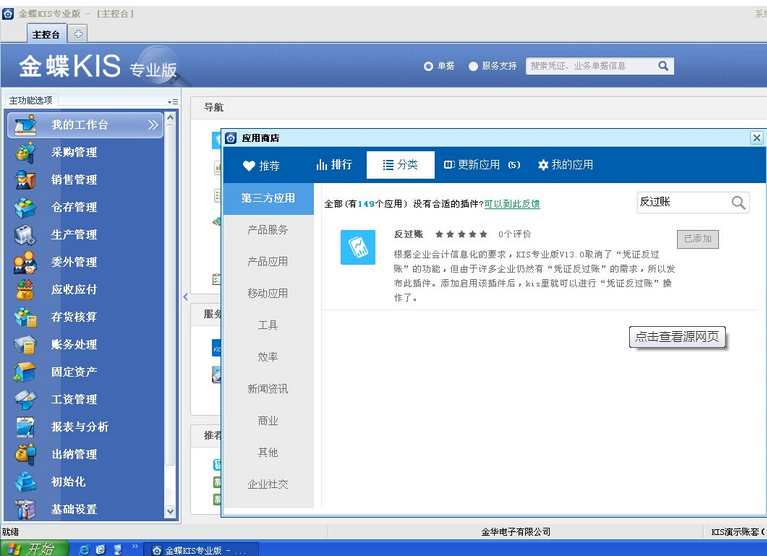Click the 工资管理 payroll icon
Image resolution: width=767 pixels, height=556 pixels.
[x=25, y=399]
